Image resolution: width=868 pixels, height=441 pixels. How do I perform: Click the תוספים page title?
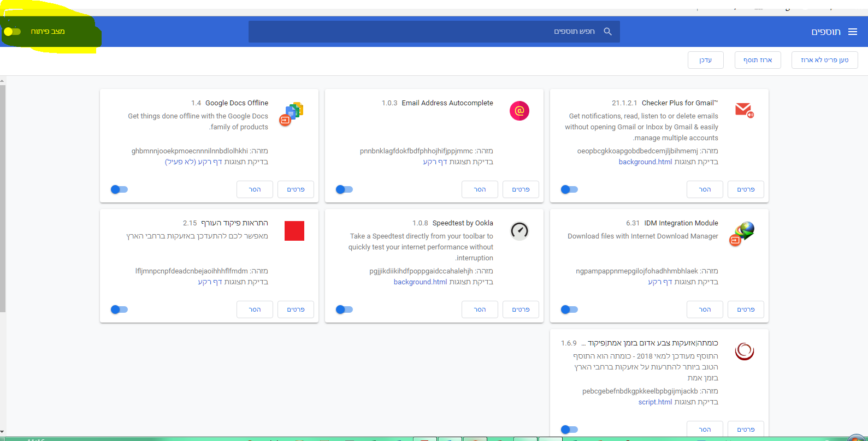click(826, 32)
